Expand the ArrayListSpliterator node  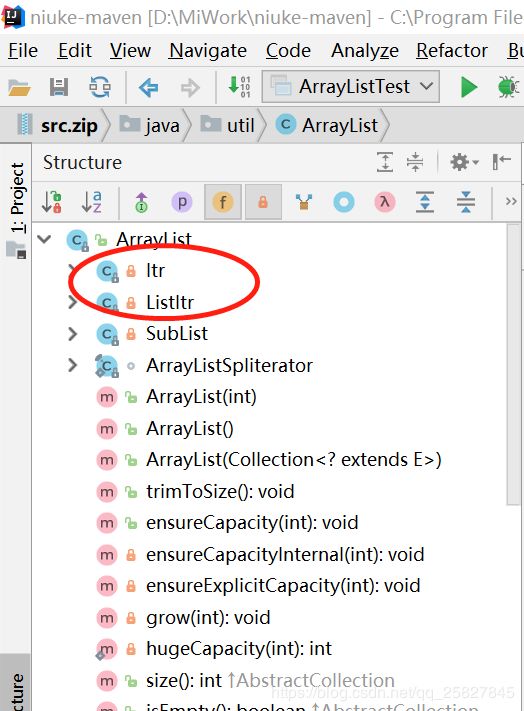tap(72, 365)
